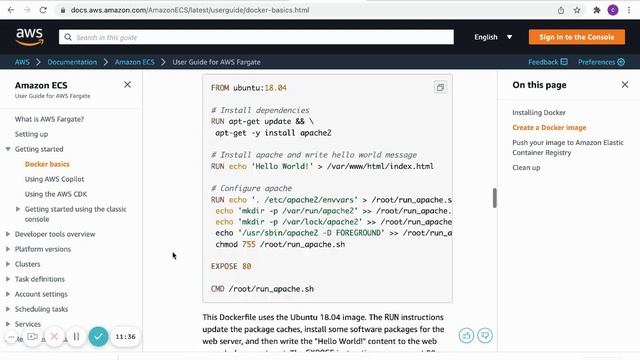The image size is (640, 360).
Task: Open Using AWS Copilot page
Action: (54, 179)
